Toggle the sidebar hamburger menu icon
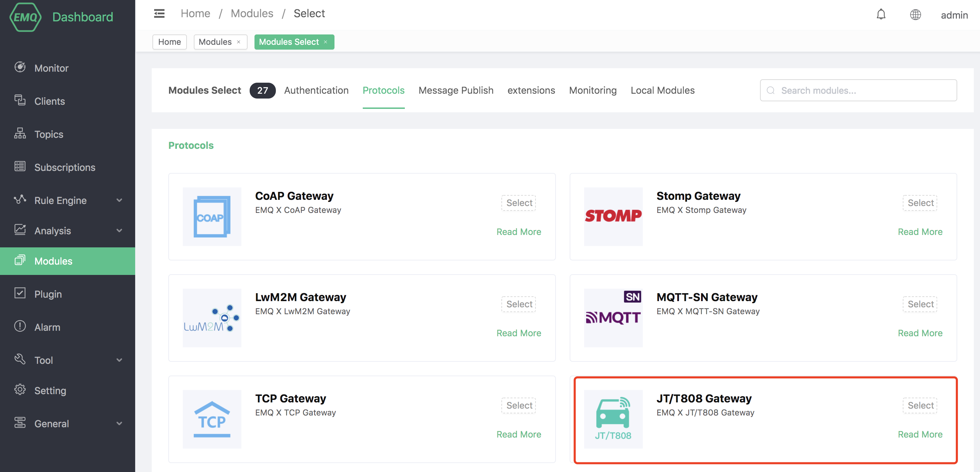980x472 pixels. coord(159,14)
